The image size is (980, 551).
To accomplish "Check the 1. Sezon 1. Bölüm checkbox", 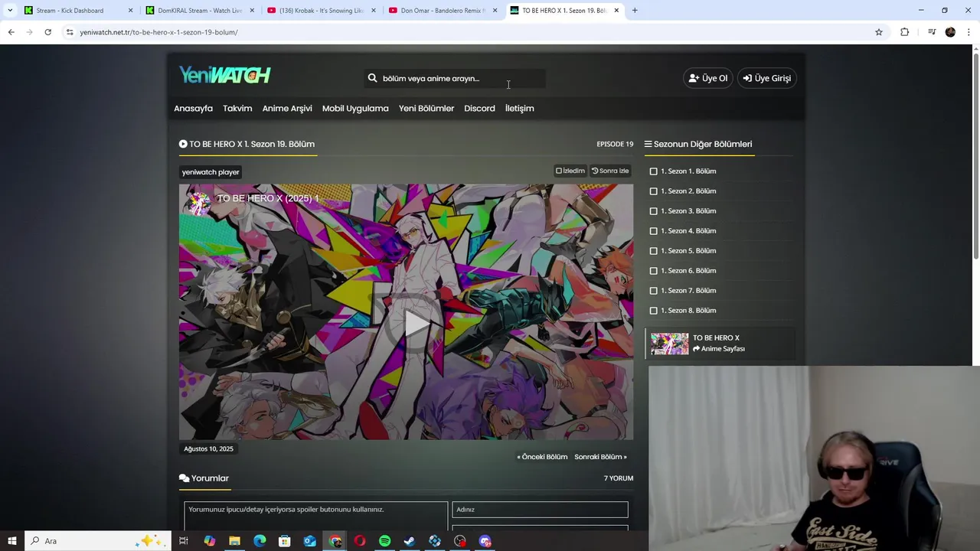I will click(653, 171).
